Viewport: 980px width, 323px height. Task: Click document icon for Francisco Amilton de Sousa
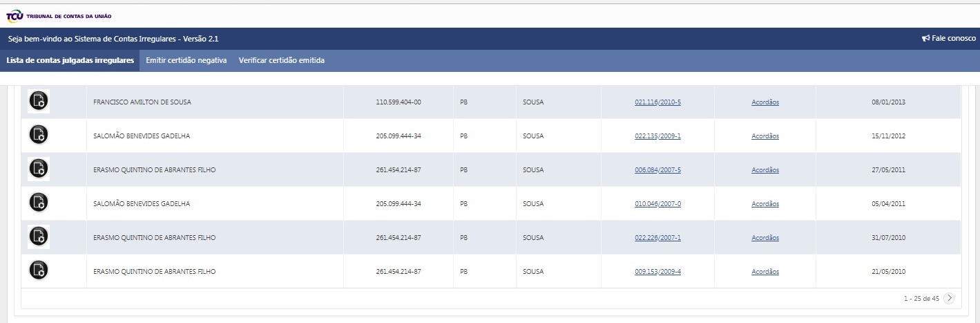point(39,102)
